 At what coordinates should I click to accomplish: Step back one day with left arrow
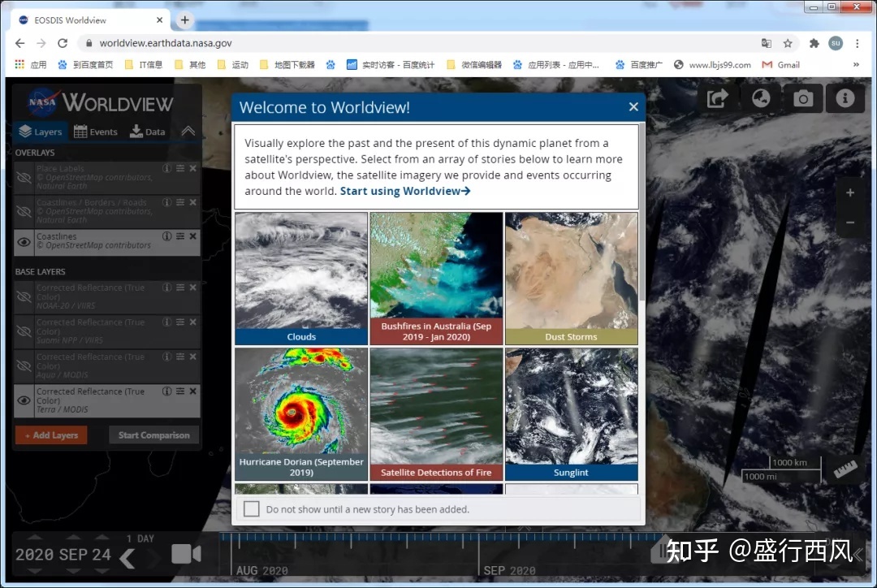point(127,558)
